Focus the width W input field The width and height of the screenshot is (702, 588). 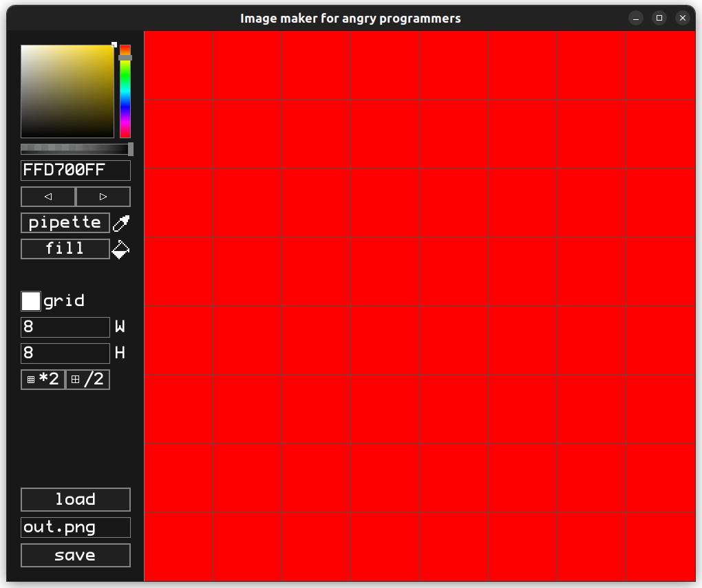coord(65,327)
